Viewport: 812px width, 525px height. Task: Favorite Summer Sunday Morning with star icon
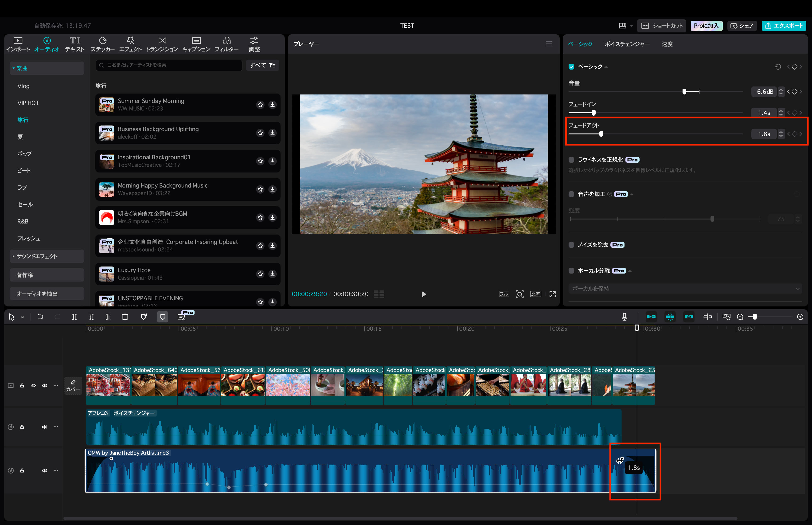[260, 105]
